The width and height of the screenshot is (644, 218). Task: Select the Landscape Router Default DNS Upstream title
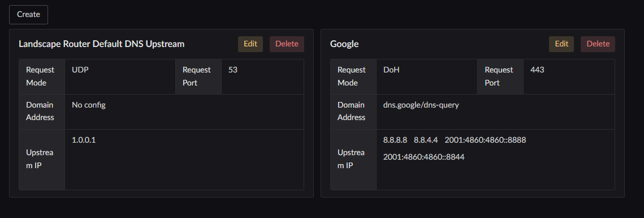(x=101, y=44)
